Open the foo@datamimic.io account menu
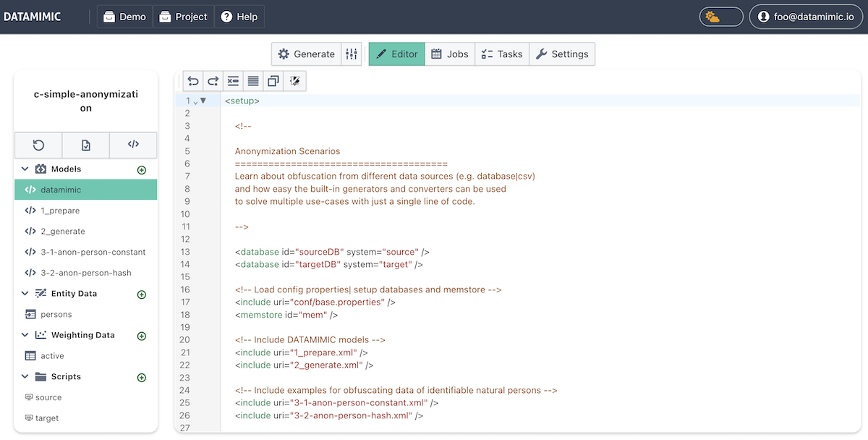The height and width of the screenshot is (440, 868). (x=806, y=17)
